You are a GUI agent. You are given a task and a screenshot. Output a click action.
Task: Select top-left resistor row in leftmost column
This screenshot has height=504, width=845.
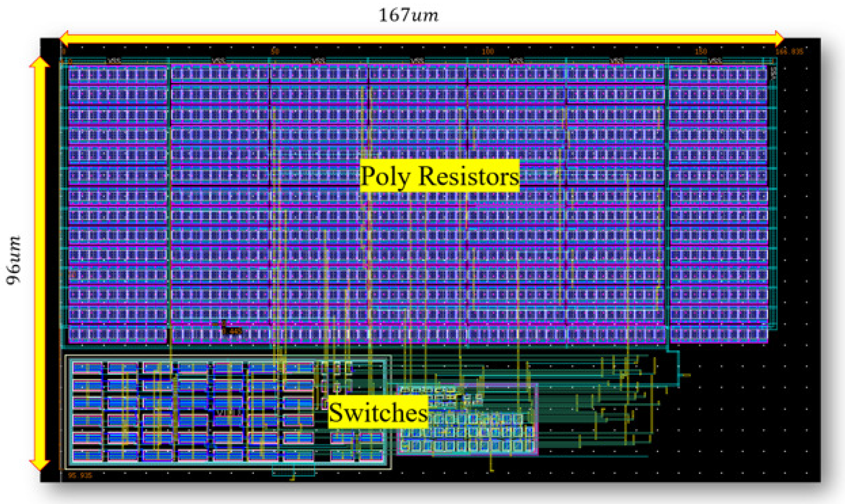pyautogui.click(x=117, y=75)
